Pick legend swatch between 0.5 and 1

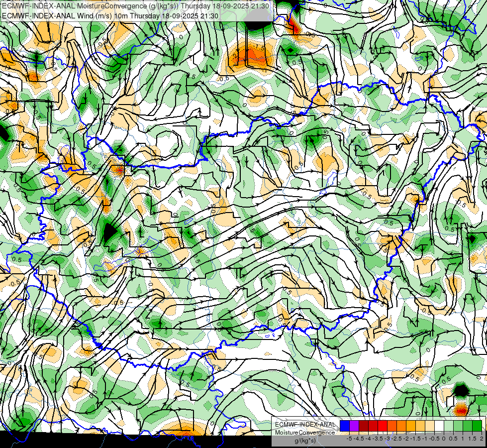pos(458,426)
